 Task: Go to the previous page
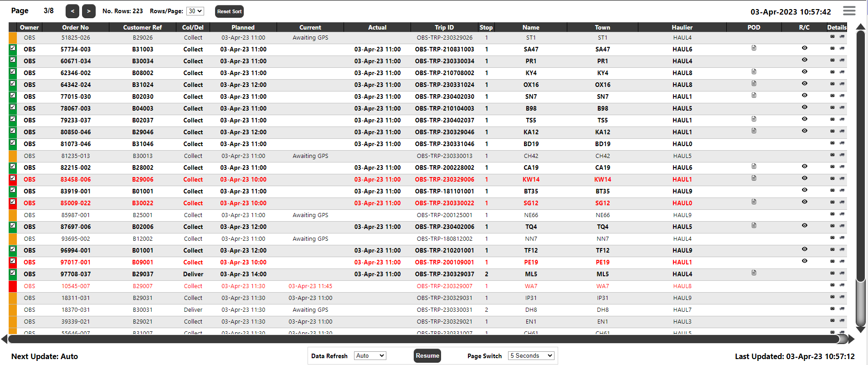tap(72, 11)
